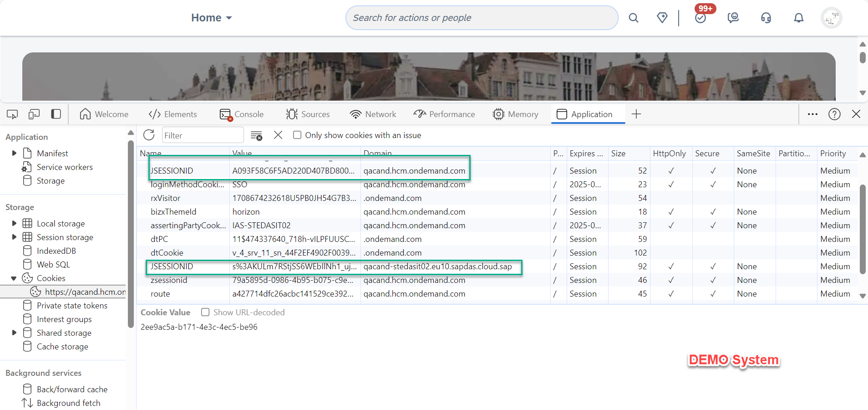The width and height of the screenshot is (868, 410).
Task: Select Private state tokens
Action: point(72,305)
